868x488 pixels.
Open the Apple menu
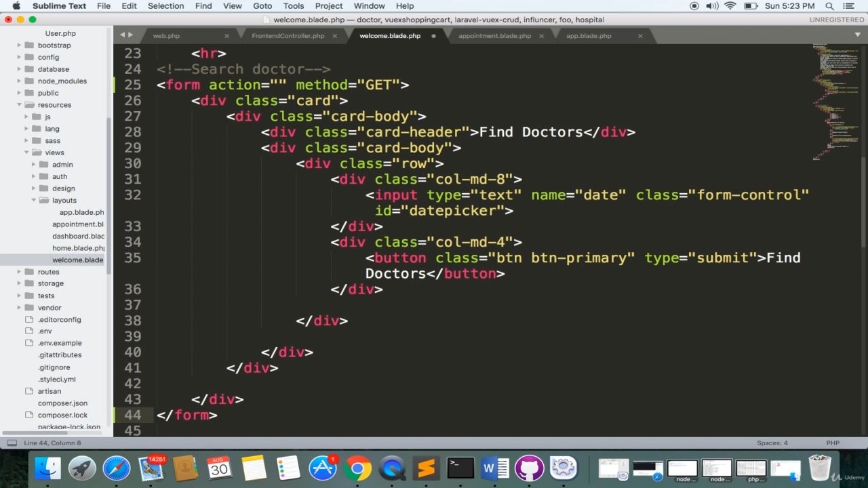coord(16,6)
